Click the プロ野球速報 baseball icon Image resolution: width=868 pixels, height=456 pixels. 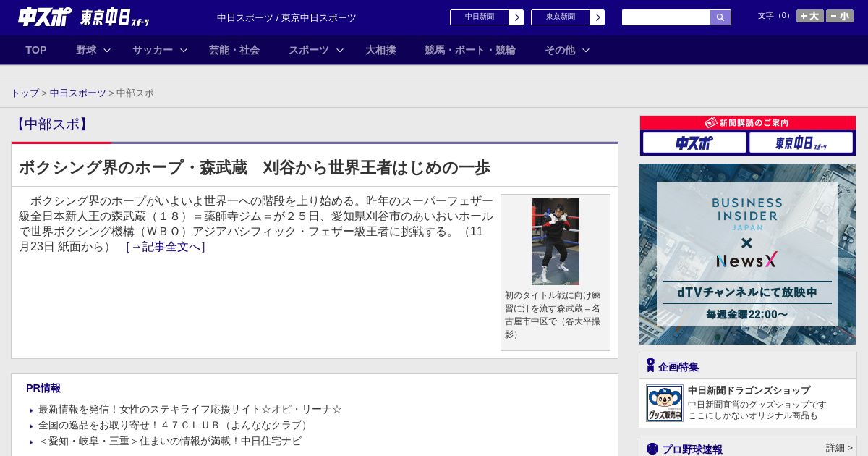tap(652, 449)
